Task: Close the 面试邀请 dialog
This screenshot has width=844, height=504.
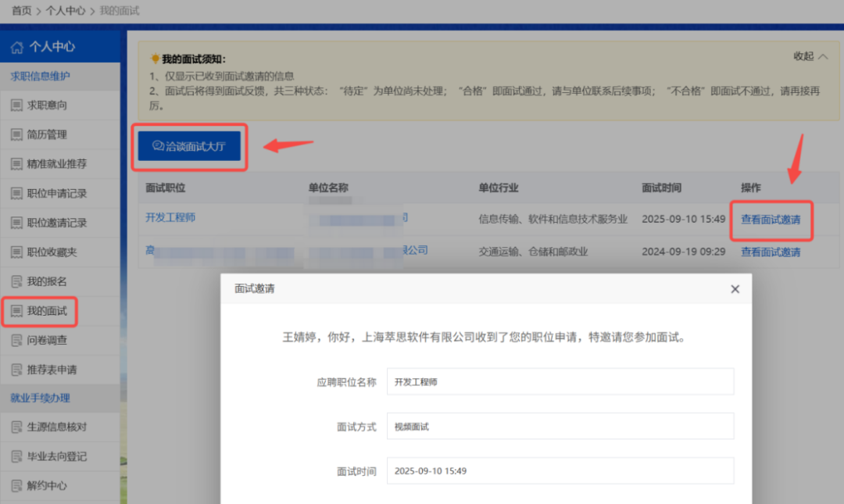Action: (x=735, y=288)
